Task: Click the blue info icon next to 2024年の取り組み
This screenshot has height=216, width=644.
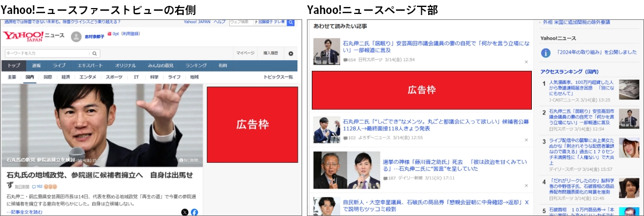Action: [x=546, y=53]
